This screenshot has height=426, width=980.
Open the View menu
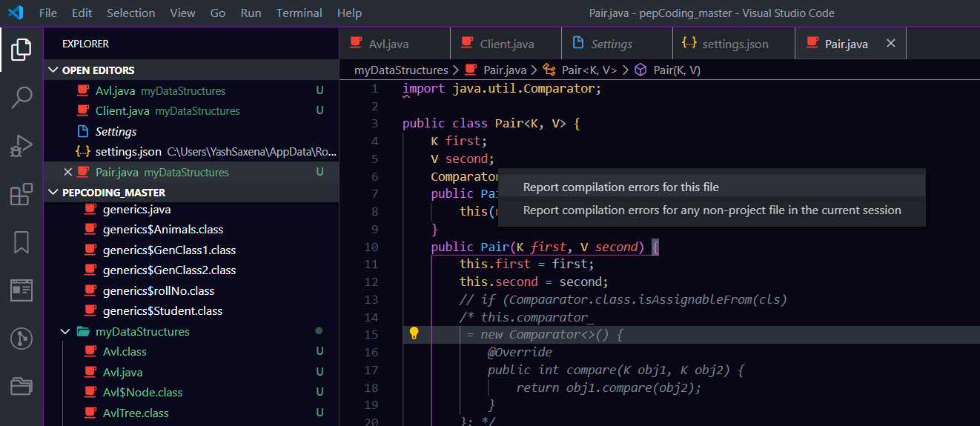(182, 13)
